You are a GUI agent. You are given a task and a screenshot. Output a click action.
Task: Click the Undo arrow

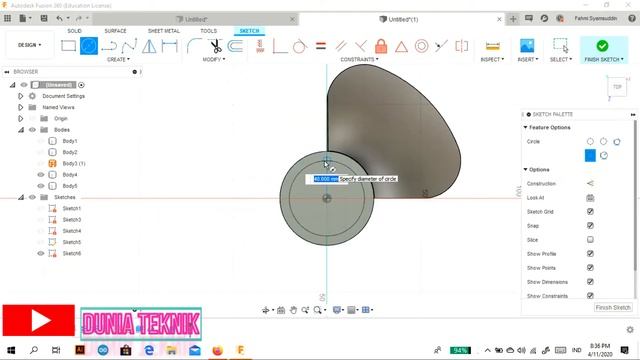(x=60, y=18)
